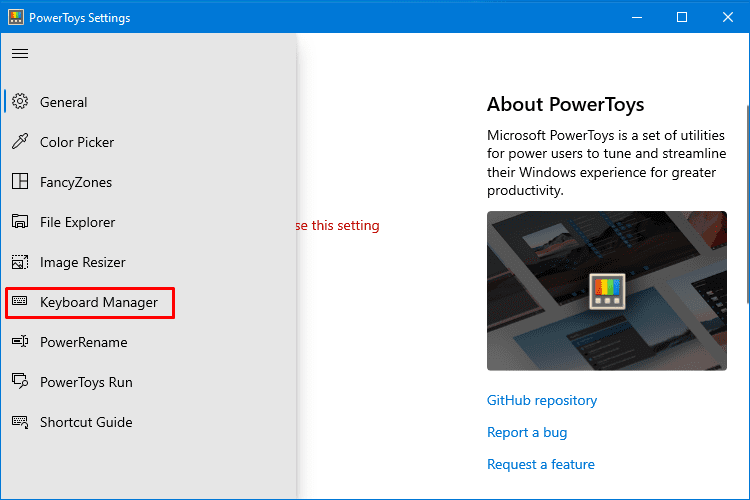Viewport: 750px width, 500px height.
Task: Click the FancyZones layout icon
Action: pos(20,181)
